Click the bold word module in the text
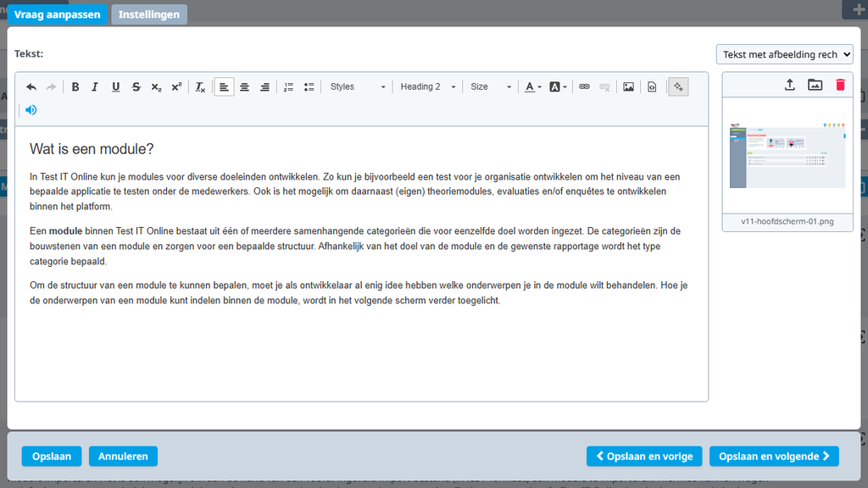Image resolution: width=868 pixels, height=488 pixels. click(65, 231)
